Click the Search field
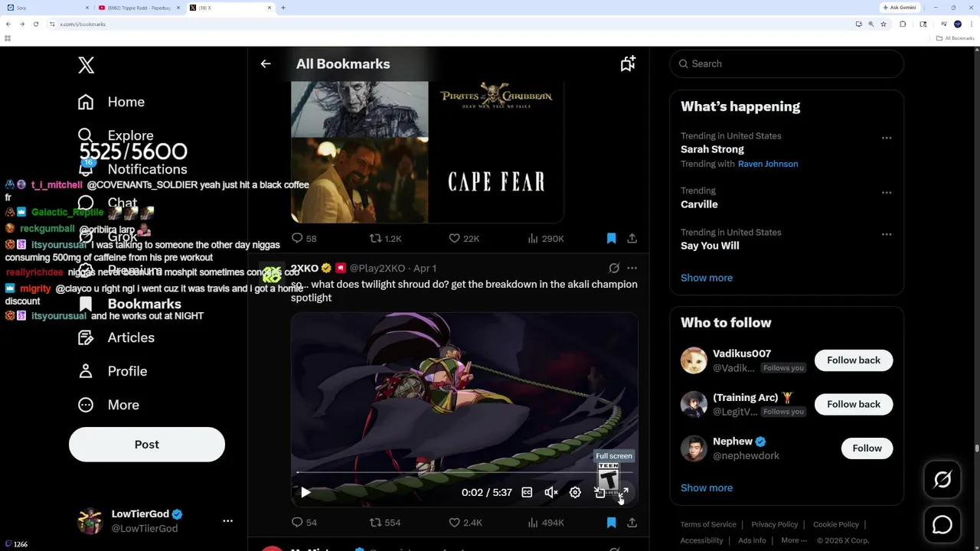 click(x=787, y=64)
